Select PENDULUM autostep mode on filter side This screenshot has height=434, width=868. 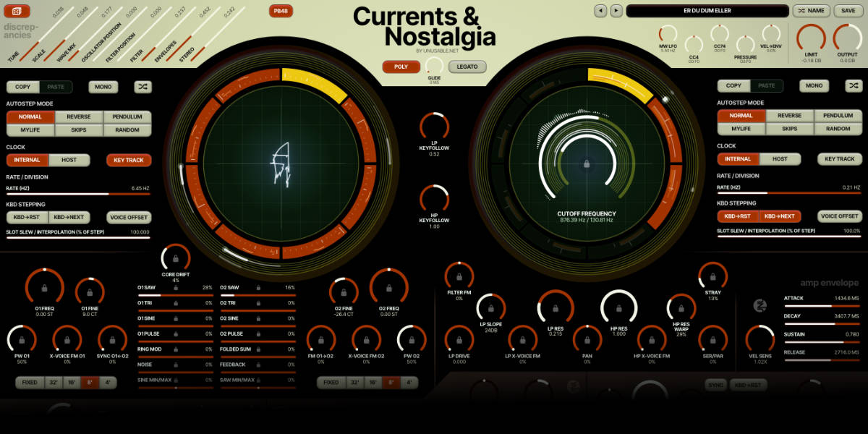(x=838, y=116)
